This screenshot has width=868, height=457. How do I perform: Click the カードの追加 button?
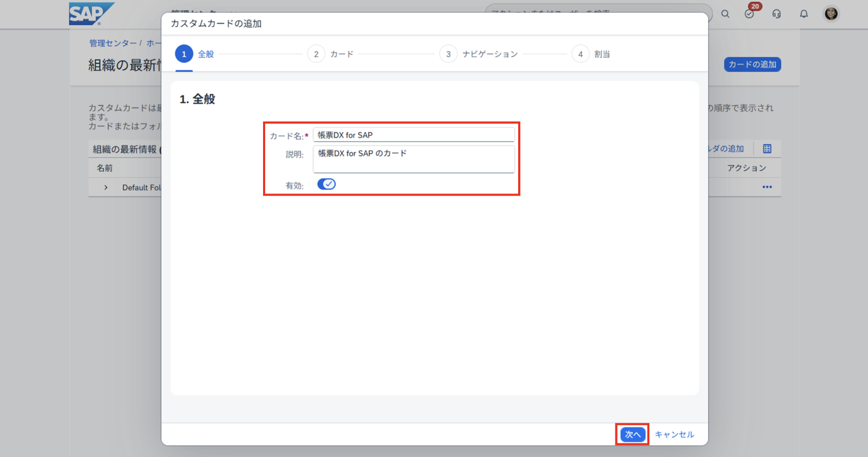752,65
